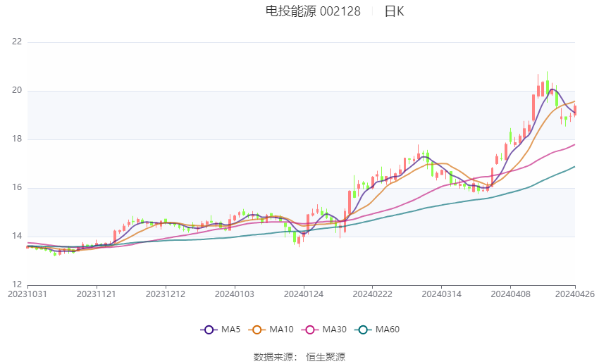Toggle the MA10 legend series
This screenshot has width=599, height=364.
[271, 330]
